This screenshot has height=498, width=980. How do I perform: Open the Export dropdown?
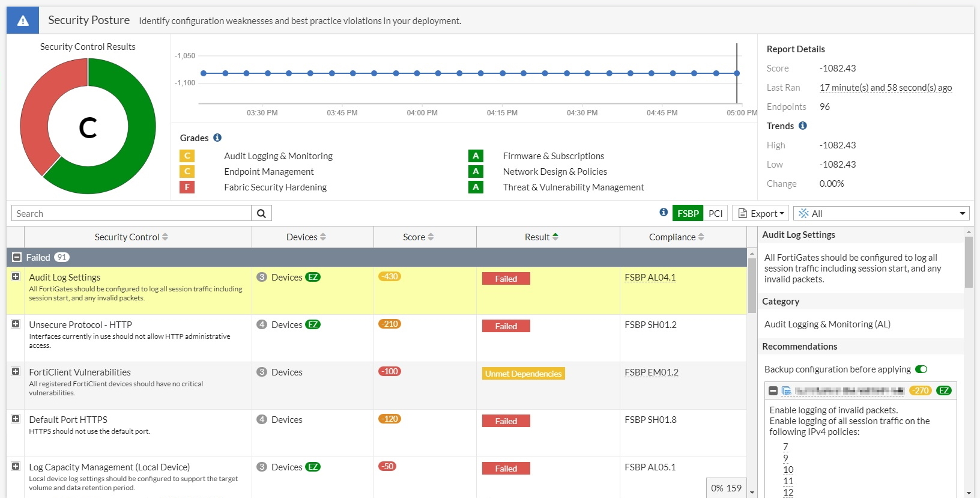pos(760,213)
